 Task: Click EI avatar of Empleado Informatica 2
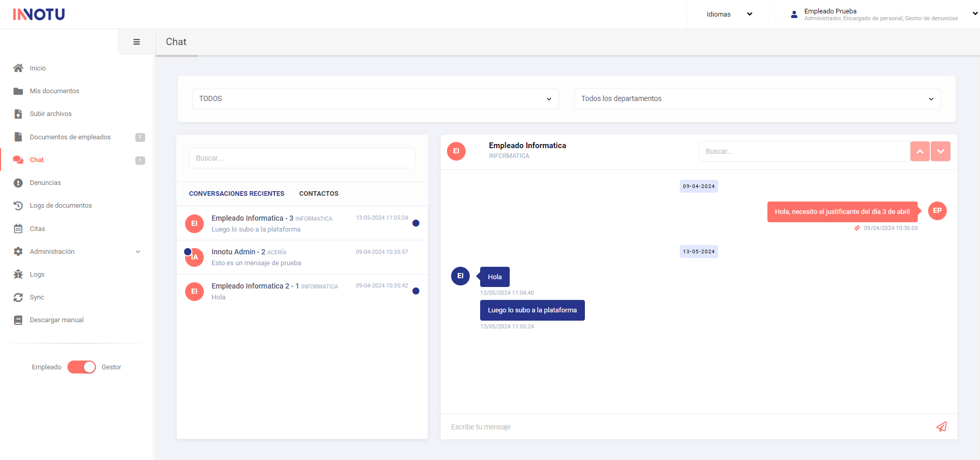(x=194, y=292)
